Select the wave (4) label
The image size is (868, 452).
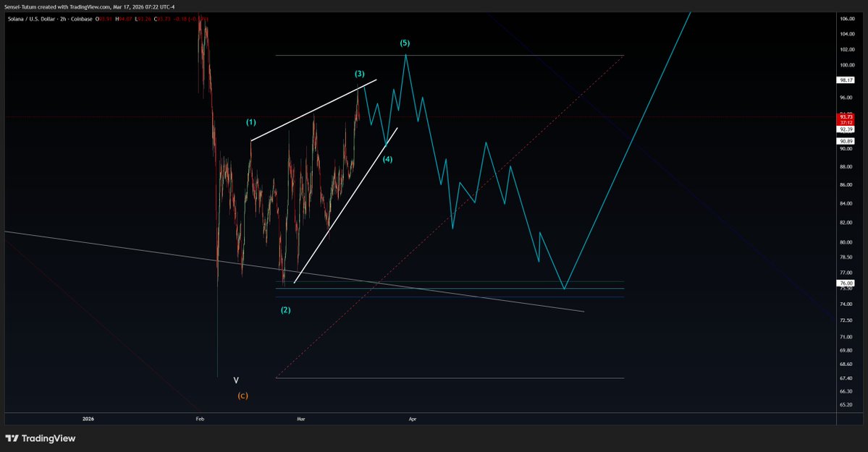[x=387, y=159]
